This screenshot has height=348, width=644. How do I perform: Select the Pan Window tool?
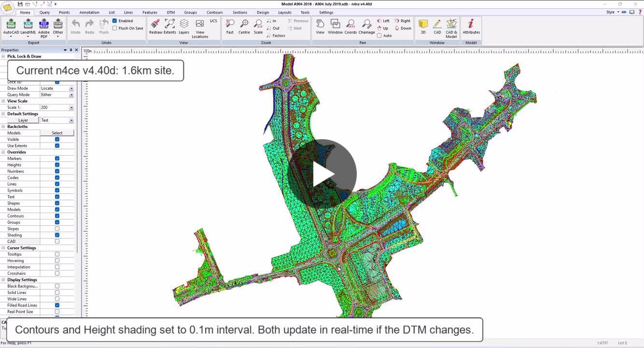pos(336,27)
